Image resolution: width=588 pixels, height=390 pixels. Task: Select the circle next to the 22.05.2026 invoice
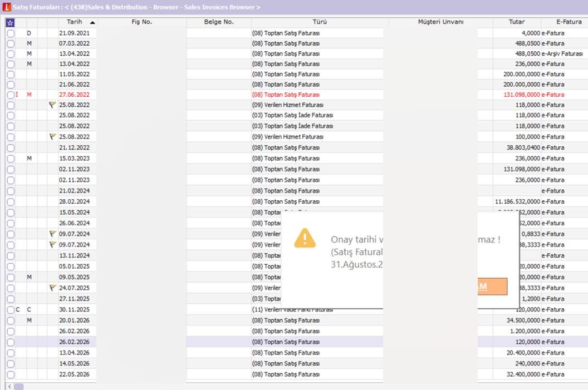[11, 374]
